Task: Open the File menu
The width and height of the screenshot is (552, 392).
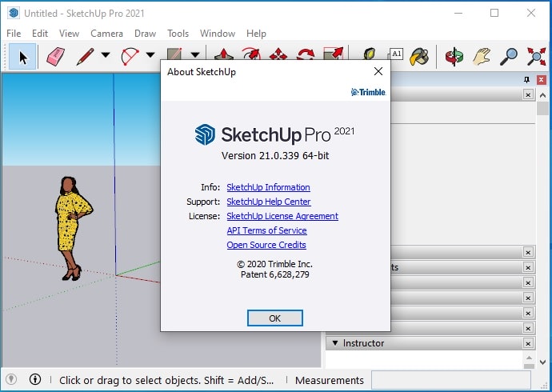Action: pos(14,34)
